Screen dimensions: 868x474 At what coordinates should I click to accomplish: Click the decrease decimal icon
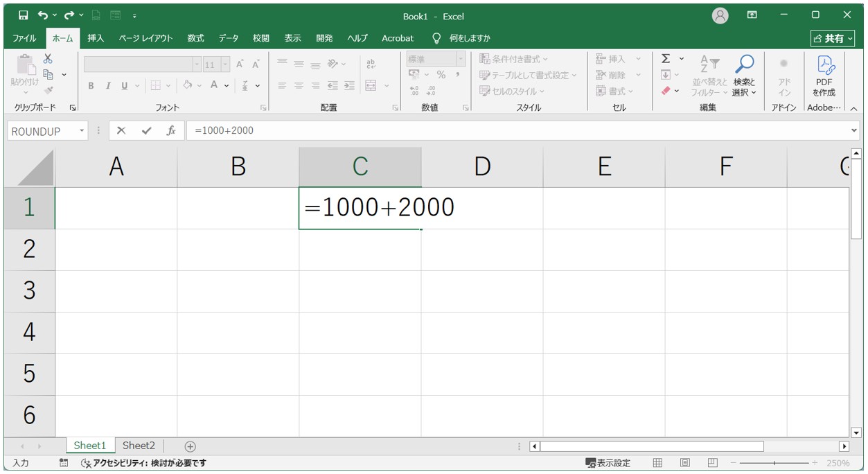pos(430,90)
